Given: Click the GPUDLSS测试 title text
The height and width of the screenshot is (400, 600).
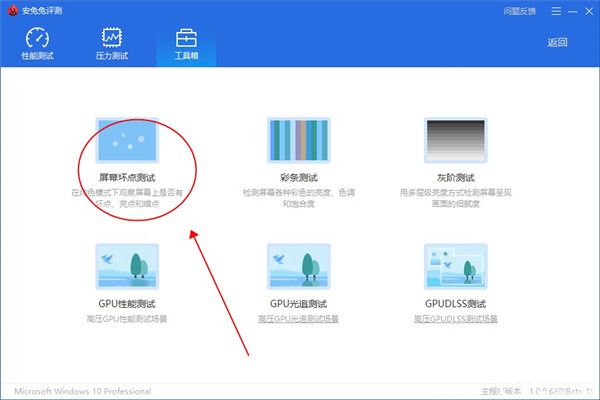Looking at the screenshot, I should (455, 304).
